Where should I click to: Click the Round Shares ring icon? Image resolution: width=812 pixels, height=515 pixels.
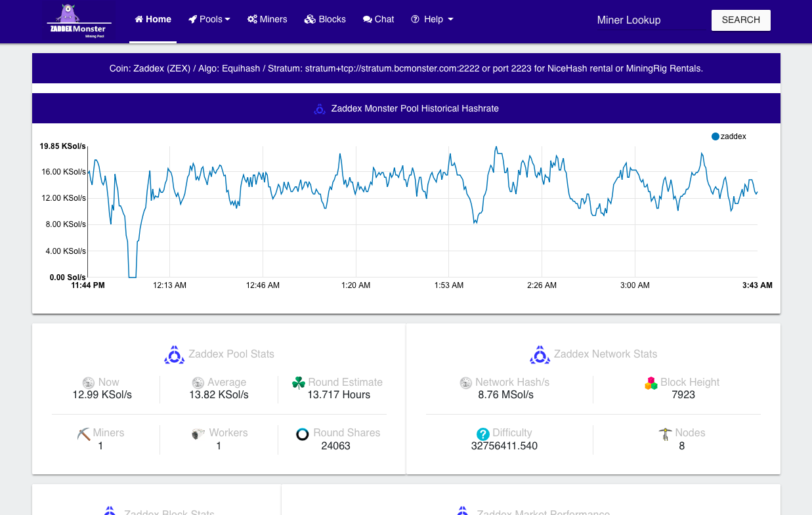pos(302,434)
